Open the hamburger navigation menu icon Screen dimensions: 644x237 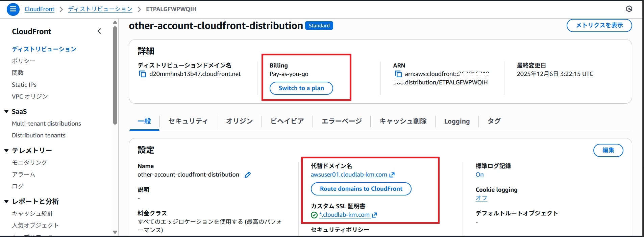[13, 9]
